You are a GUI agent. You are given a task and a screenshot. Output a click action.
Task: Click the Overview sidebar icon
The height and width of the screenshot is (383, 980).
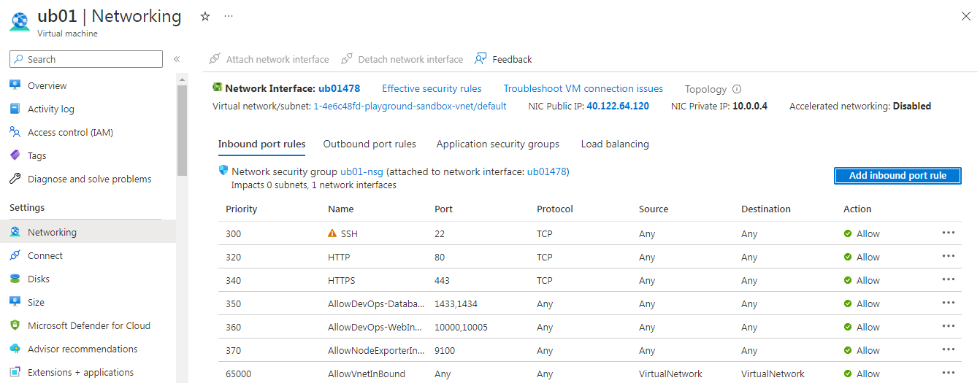tap(15, 85)
